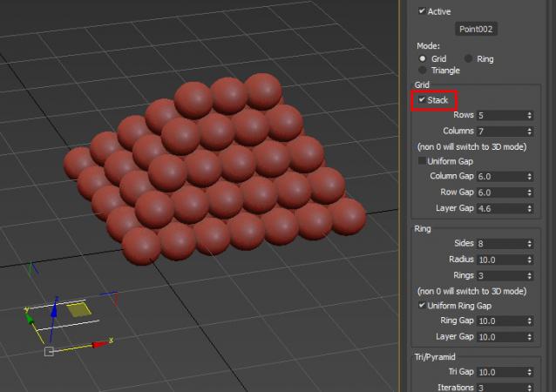
Task: Click the Column Gap spinner arrows
Action: coord(529,176)
